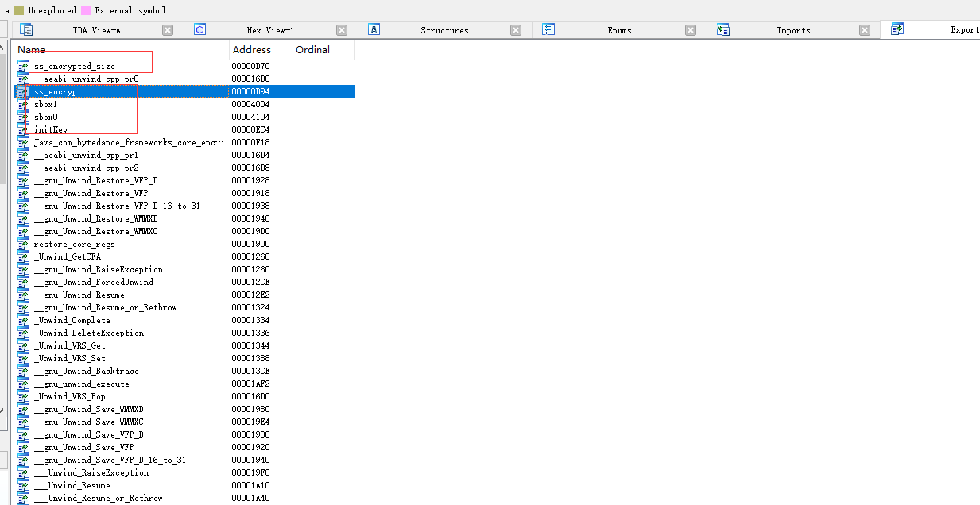Click the IDA View-A tab icon
Screen dimensions: 980x505
26,30
